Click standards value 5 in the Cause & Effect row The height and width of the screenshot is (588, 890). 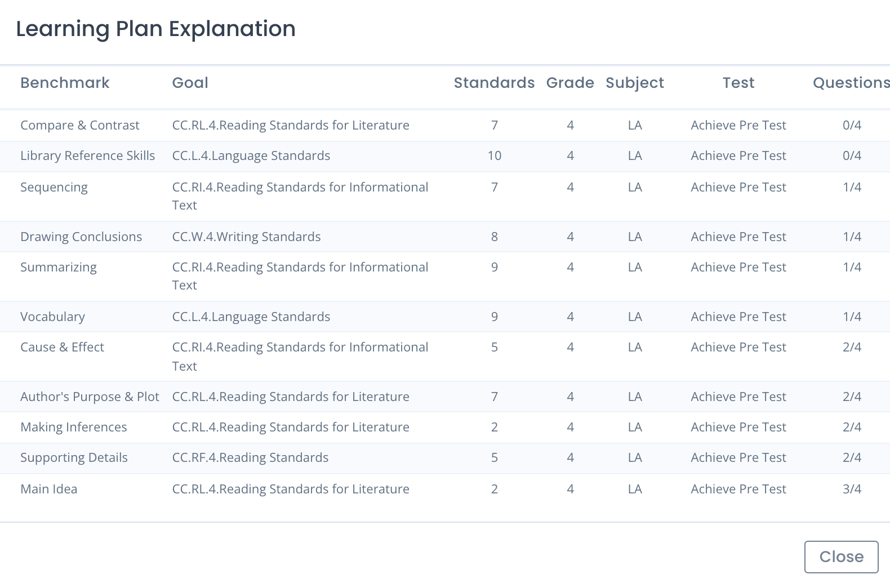point(494,347)
